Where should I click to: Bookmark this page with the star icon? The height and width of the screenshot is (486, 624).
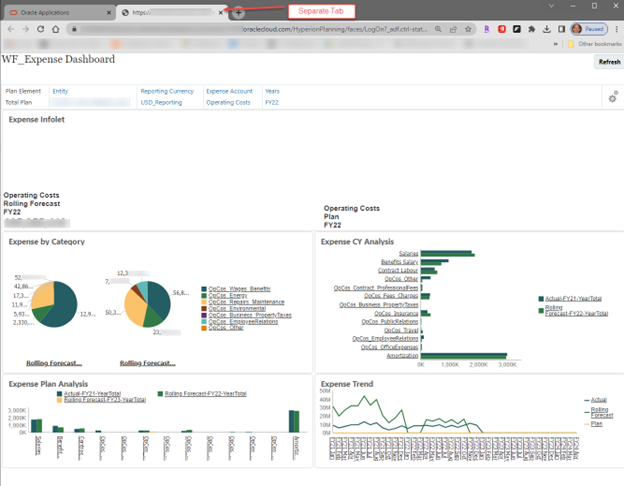coord(468,29)
